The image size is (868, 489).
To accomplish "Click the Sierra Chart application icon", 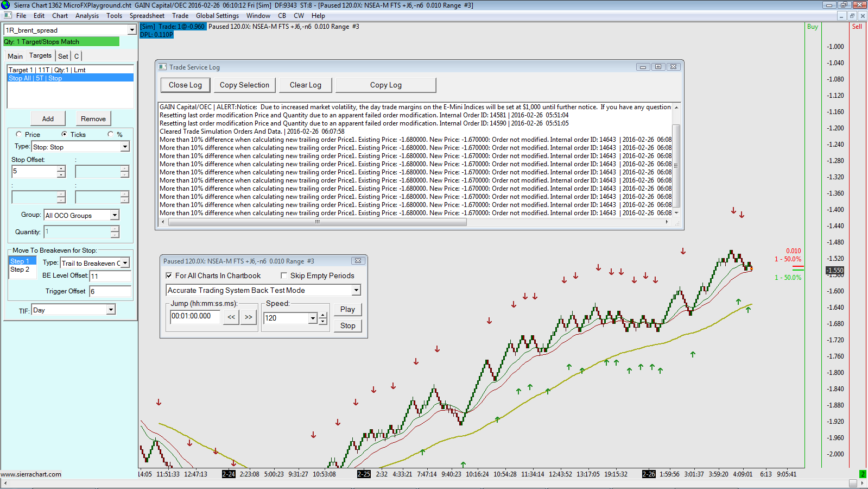I will point(5,5).
